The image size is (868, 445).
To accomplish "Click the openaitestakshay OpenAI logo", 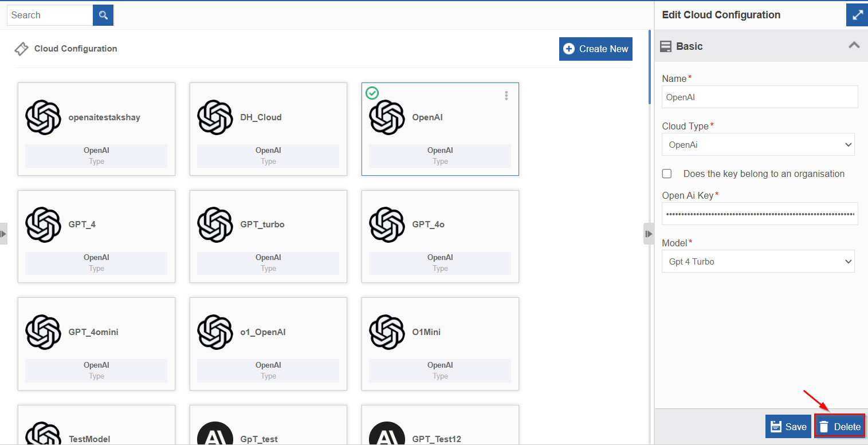I will click(x=43, y=117).
